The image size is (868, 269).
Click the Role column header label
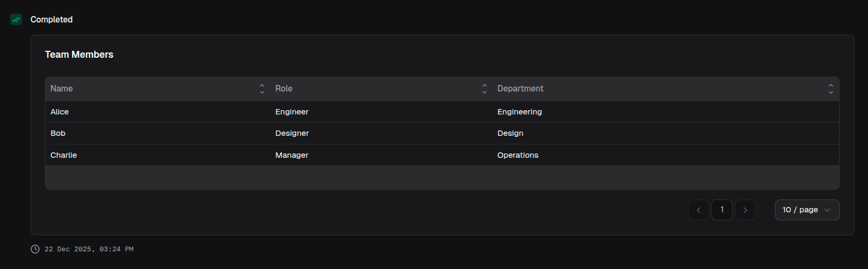click(284, 89)
